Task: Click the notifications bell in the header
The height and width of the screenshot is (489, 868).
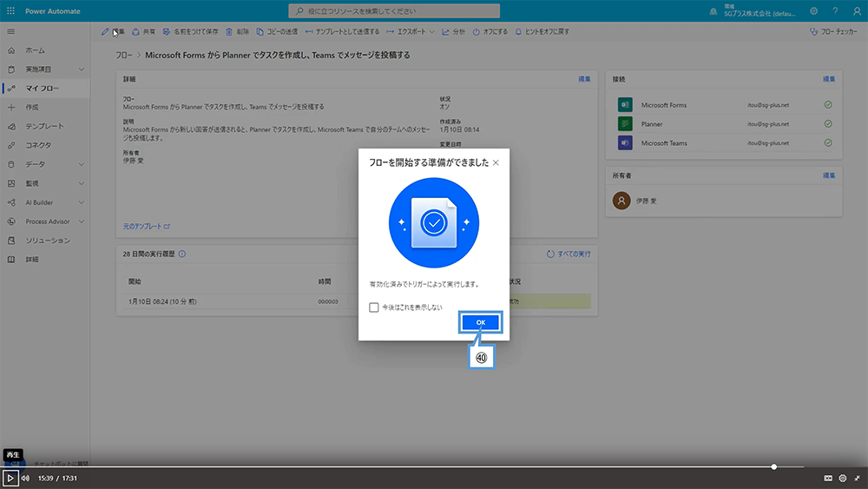Action: pyautogui.click(x=713, y=11)
